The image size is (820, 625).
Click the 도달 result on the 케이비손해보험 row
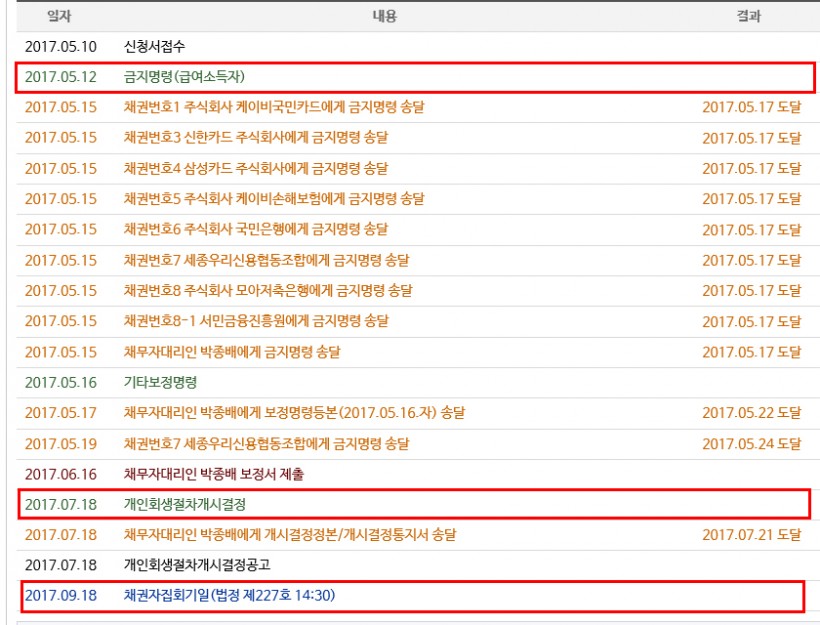(x=751, y=199)
